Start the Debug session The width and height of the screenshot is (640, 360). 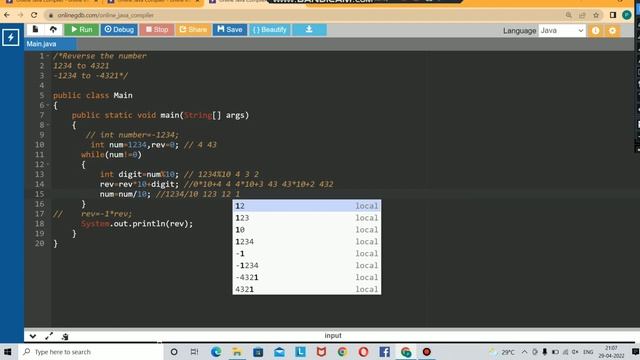[119, 29]
